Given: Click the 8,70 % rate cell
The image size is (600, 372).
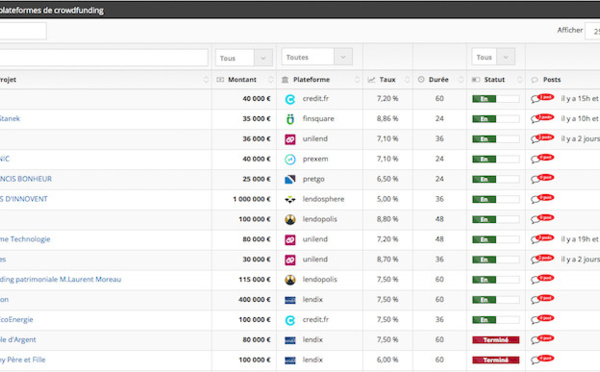Looking at the screenshot, I should 387,259.
